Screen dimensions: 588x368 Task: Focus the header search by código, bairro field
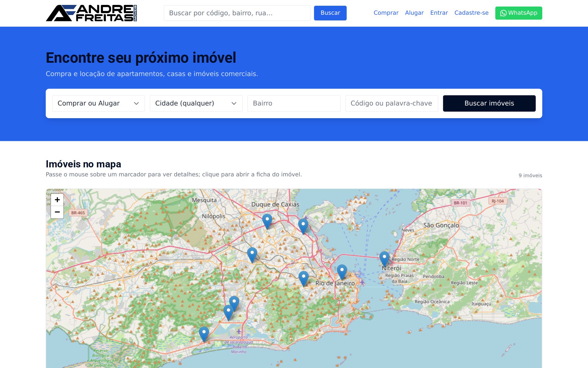pos(237,13)
